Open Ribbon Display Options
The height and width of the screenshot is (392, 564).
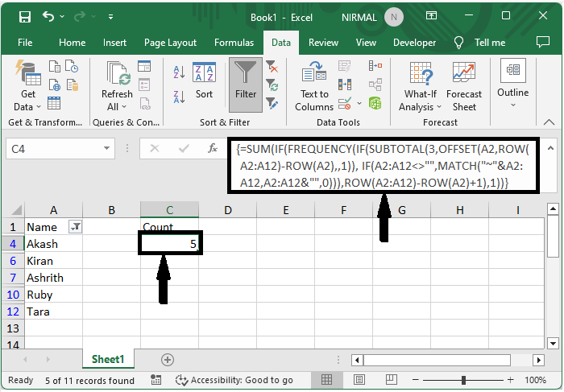point(431,15)
